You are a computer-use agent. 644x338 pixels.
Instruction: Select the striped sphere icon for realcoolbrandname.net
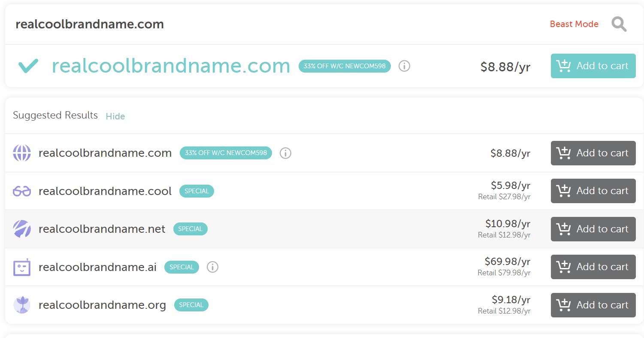(22, 229)
